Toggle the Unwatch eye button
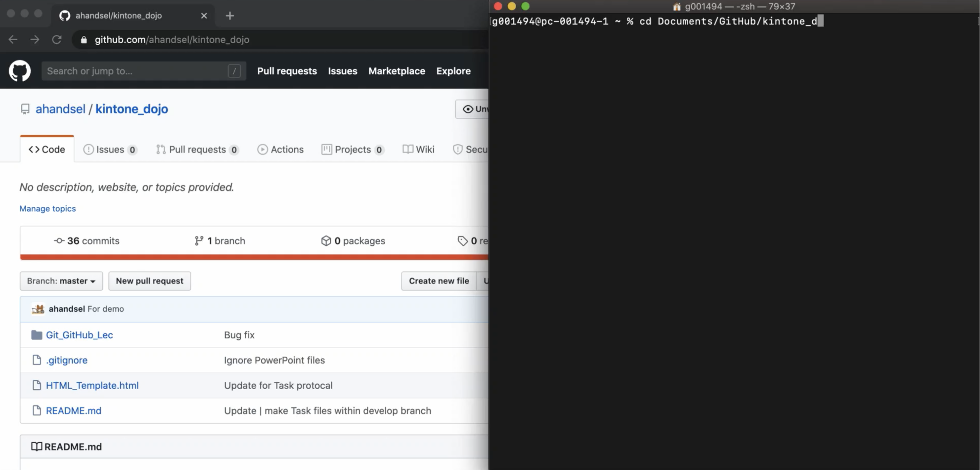 pos(472,109)
